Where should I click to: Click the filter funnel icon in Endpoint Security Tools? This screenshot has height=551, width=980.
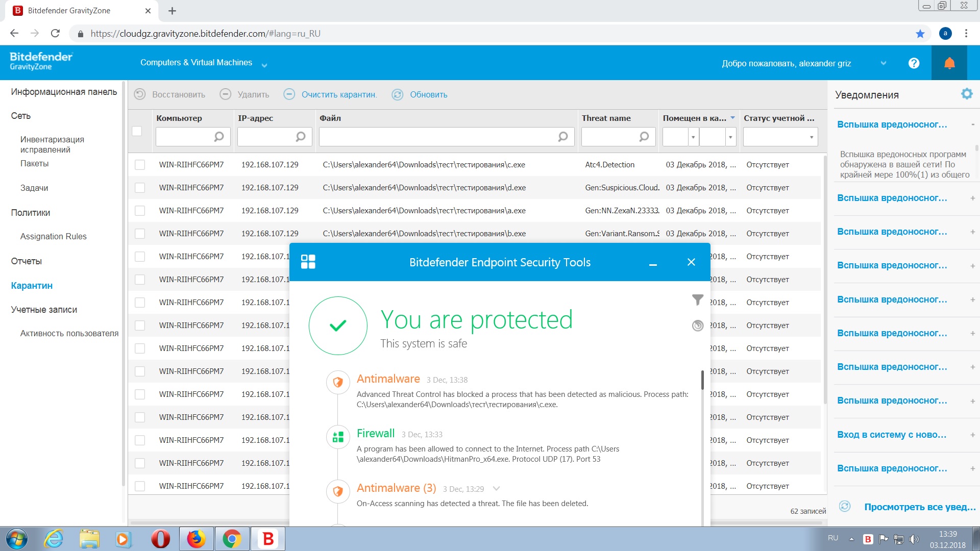pyautogui.click(x=697, y=299)
